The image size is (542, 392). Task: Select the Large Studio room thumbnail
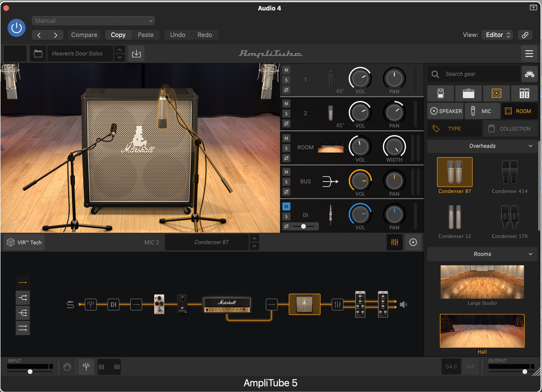click(x=482, y=282)
